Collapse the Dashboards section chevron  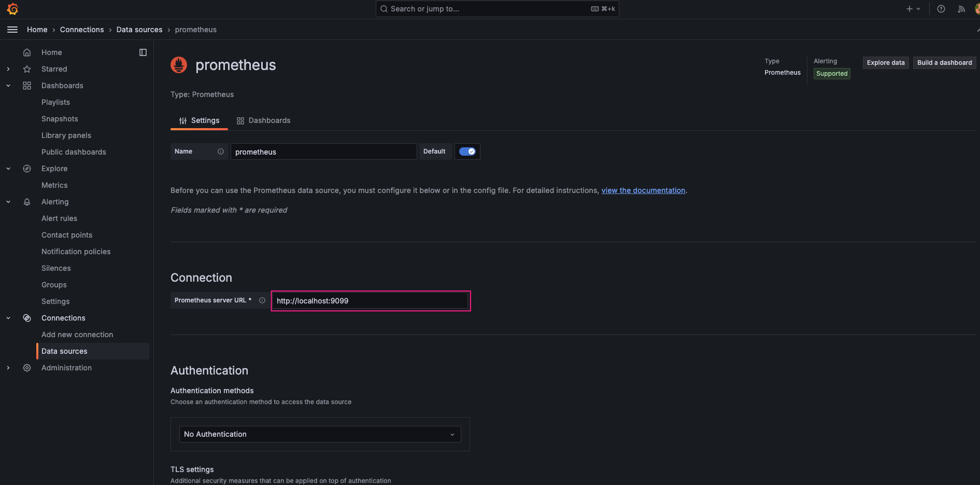coord(8,86)
